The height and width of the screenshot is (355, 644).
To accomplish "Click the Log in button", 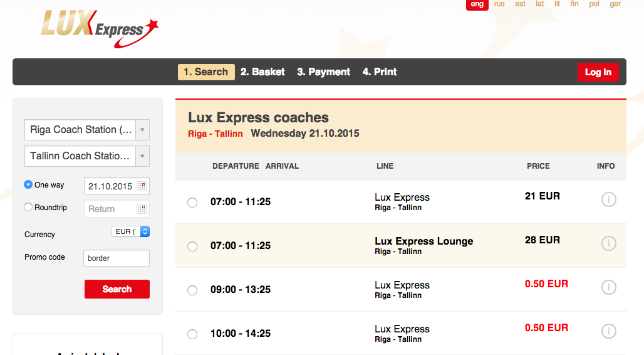I will (x=598, y=72).
